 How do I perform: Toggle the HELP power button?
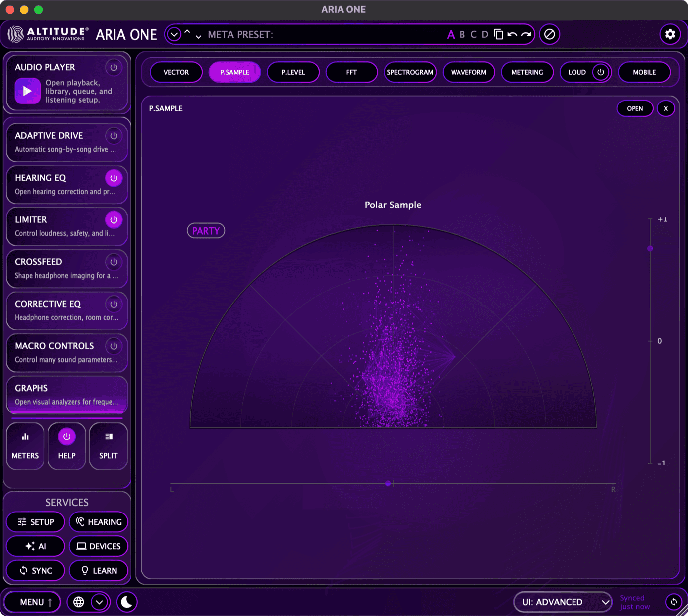(67, 437)
